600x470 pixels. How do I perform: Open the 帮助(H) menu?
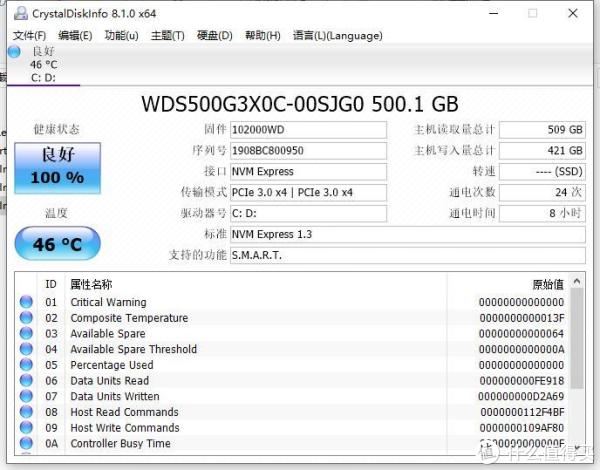pyautogui.click(x=262, y=36)
